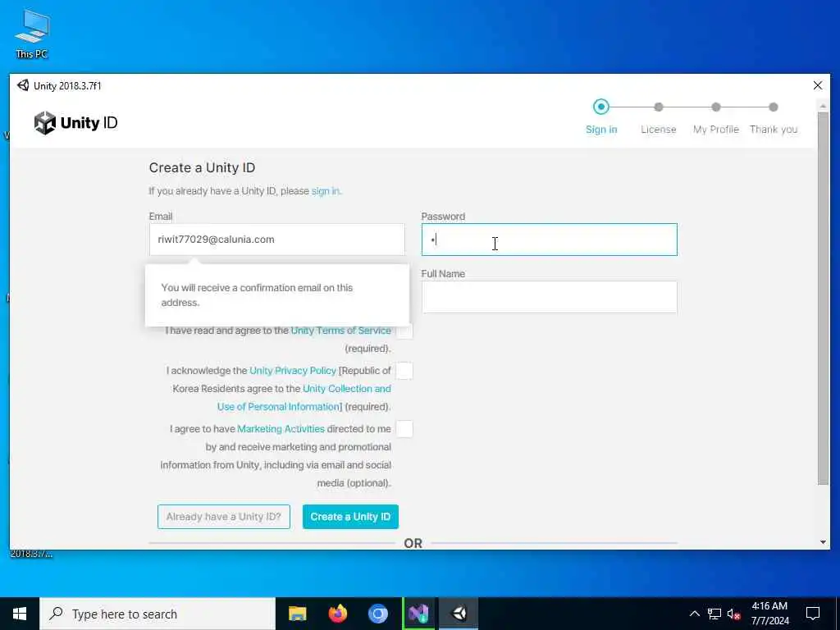This screenshot has width=840, height=630.
Task: Close the Unity 2018.3.7f1 window
Action: coord(818,85)
